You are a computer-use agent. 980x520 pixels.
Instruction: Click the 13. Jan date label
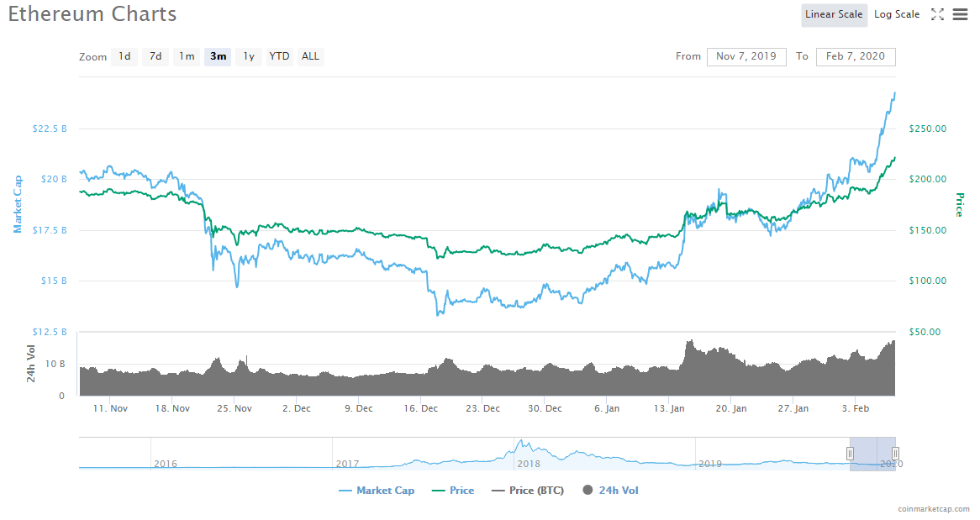[669, 409]
